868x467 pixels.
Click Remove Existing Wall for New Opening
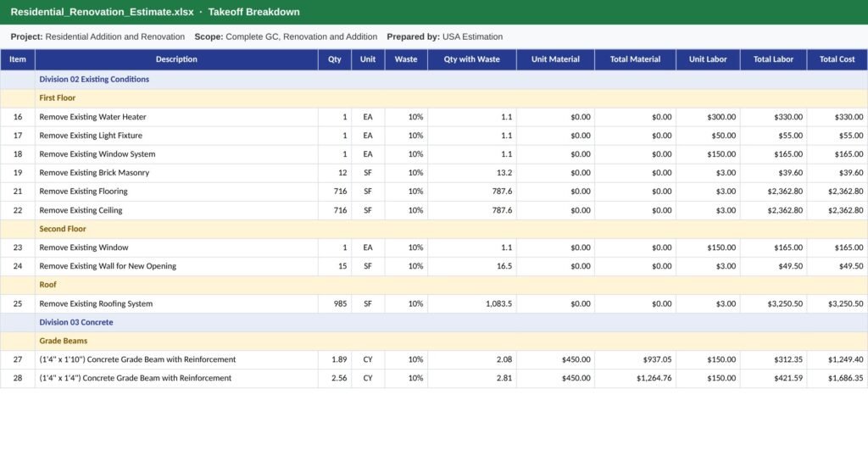tap(176, 266)
